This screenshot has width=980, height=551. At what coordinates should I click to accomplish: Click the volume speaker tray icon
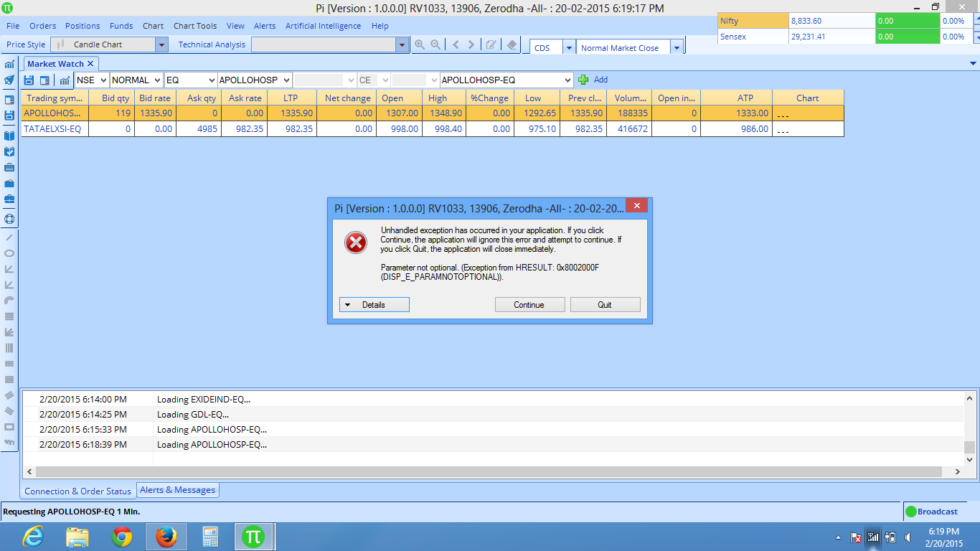[909, 537]
